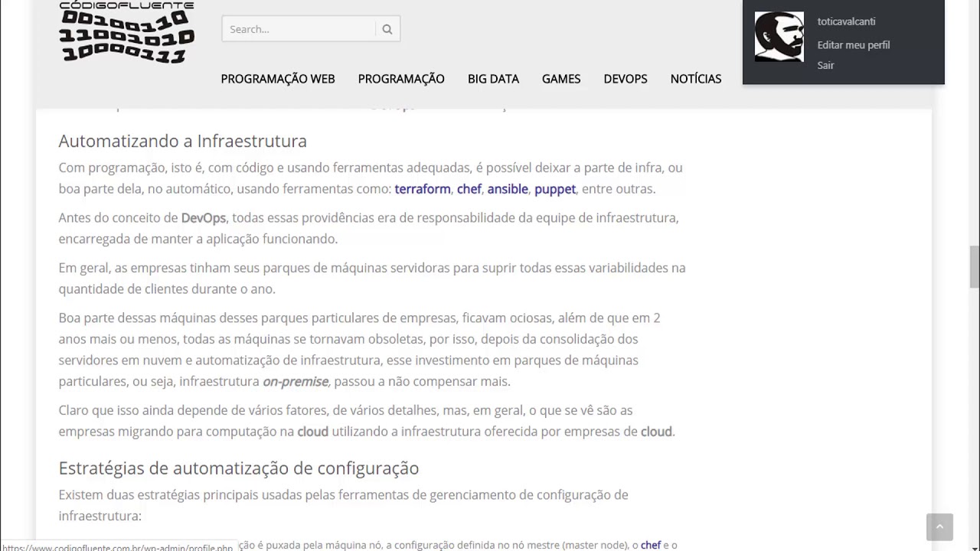Click the toticavalcanti username link
This screenshot has height=551, width=980.
pos(846,21)
